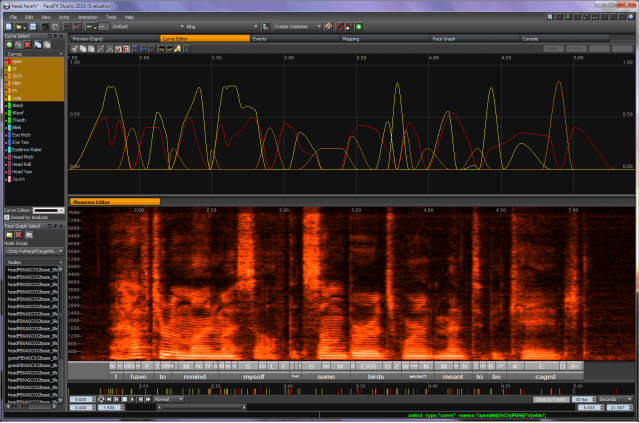Select the 'Eye Yaw' curve
The image size is (640, 423).
34,142
